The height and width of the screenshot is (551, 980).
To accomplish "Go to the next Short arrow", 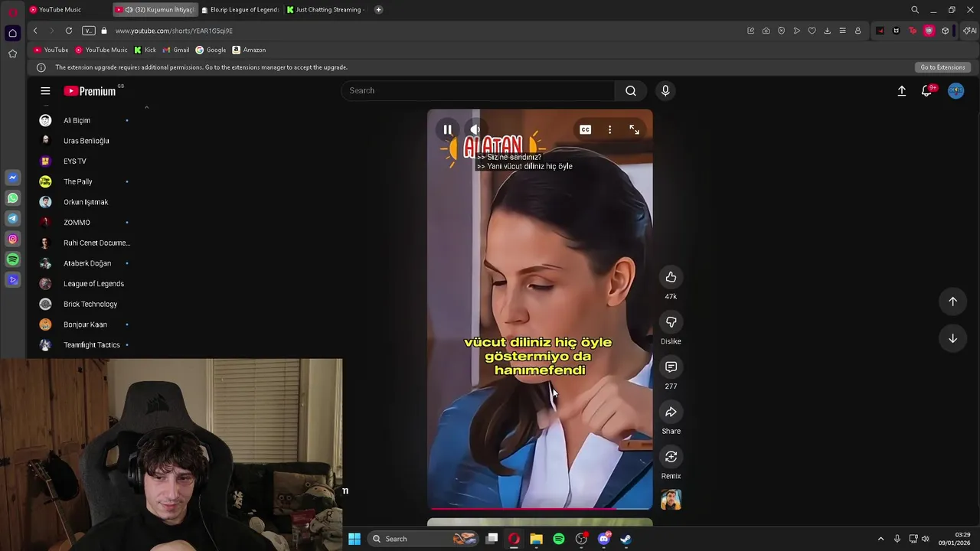I will coord(952,338).
